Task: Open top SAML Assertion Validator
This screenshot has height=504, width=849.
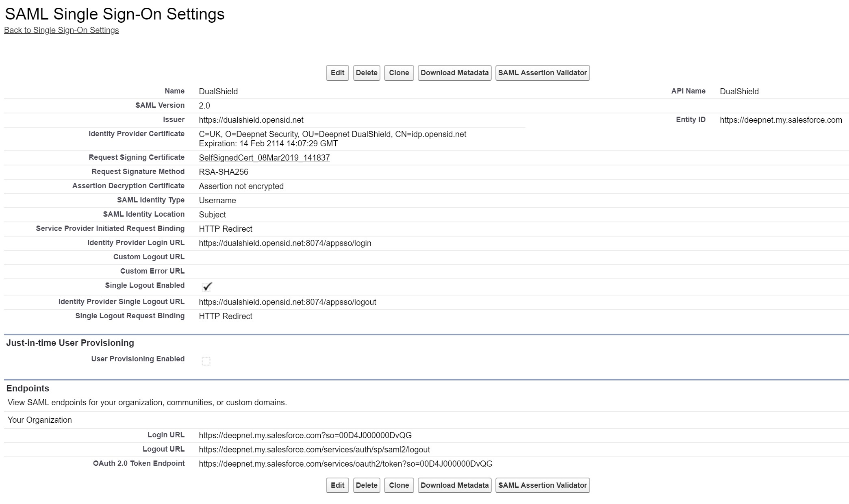Action: [542, 73]
